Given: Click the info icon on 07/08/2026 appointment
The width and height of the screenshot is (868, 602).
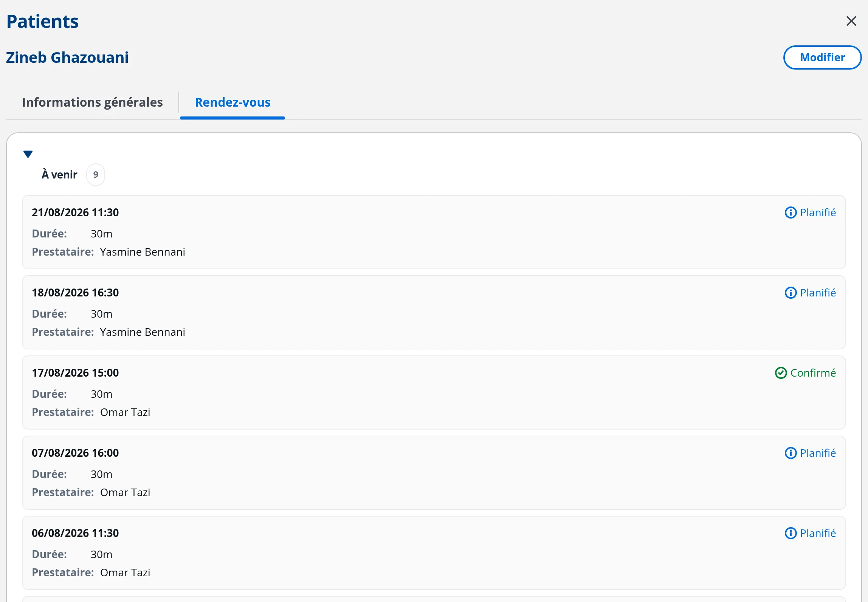Looking at the screenshot, I should [790, 453].
